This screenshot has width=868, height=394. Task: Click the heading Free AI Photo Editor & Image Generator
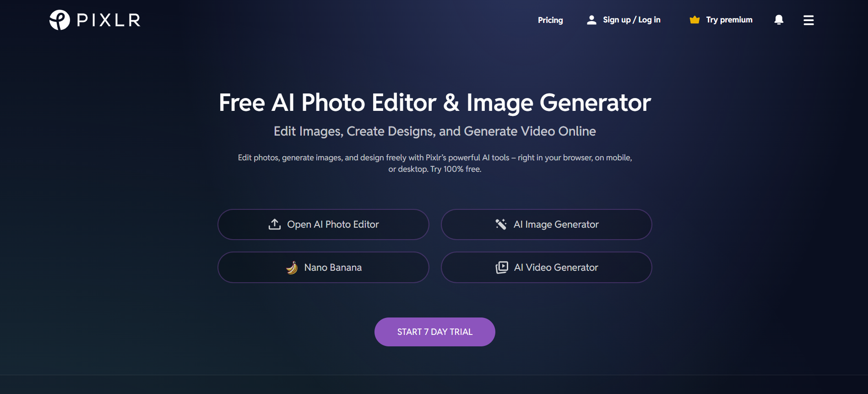click(x=435, y=103)
